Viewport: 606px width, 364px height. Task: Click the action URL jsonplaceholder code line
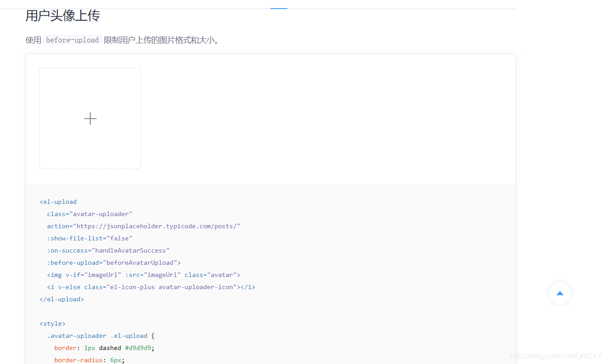click(143, 226)
